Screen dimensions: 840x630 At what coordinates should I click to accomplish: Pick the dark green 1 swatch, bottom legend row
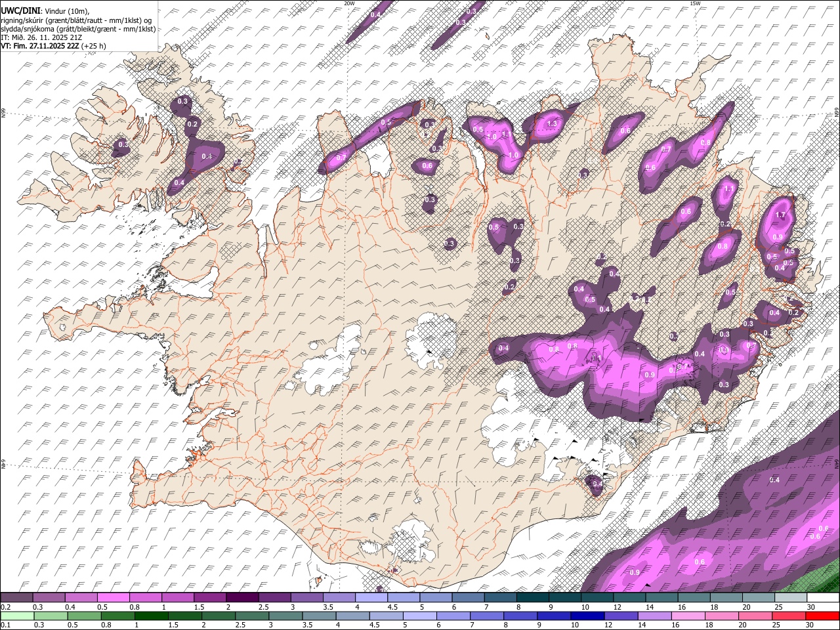pos(151,616)
